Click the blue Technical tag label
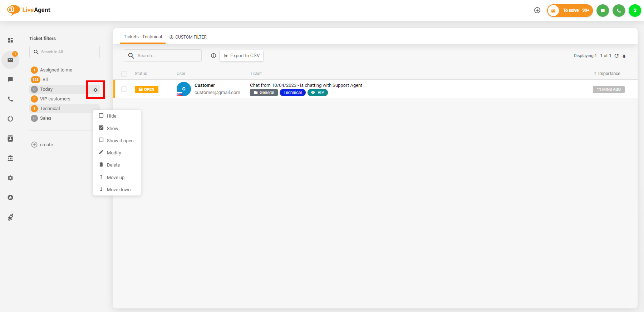This screenshot has width=644, height=312. coord(292,93)
